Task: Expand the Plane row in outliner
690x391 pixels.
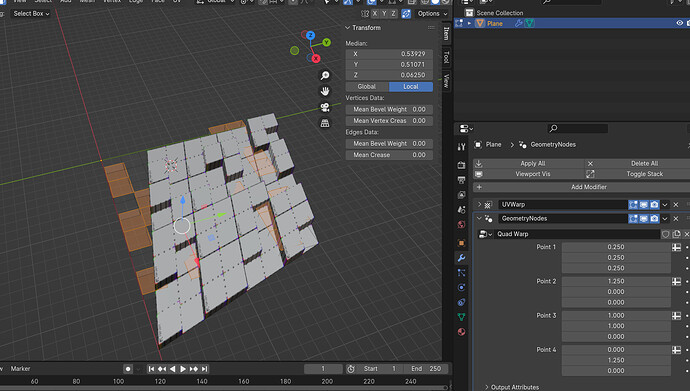Action: tap(470, 23)
